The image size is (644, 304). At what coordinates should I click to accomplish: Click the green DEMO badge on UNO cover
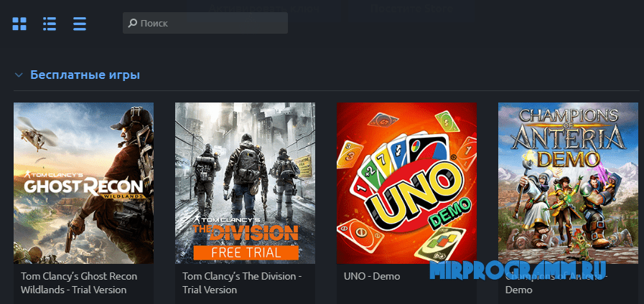[451, 214]
